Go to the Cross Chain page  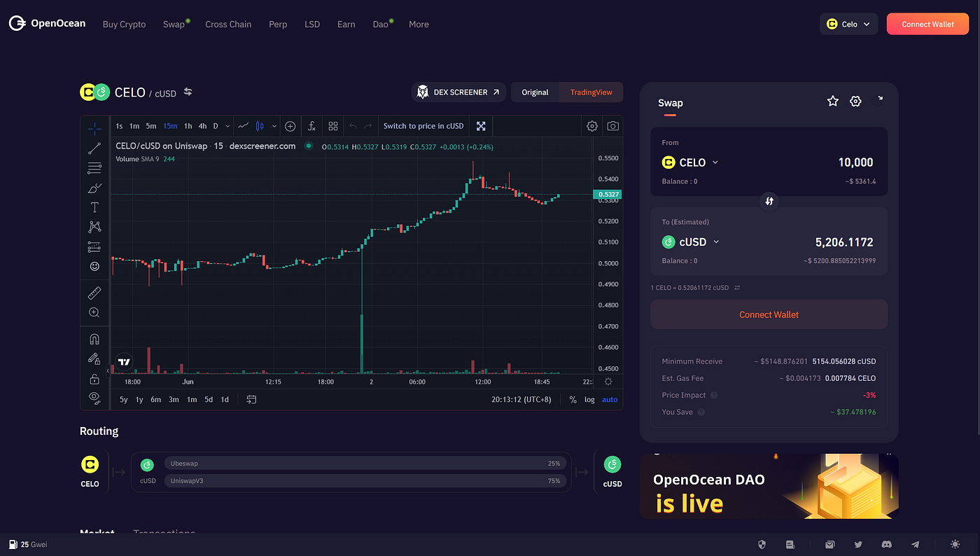pos(228,24)
